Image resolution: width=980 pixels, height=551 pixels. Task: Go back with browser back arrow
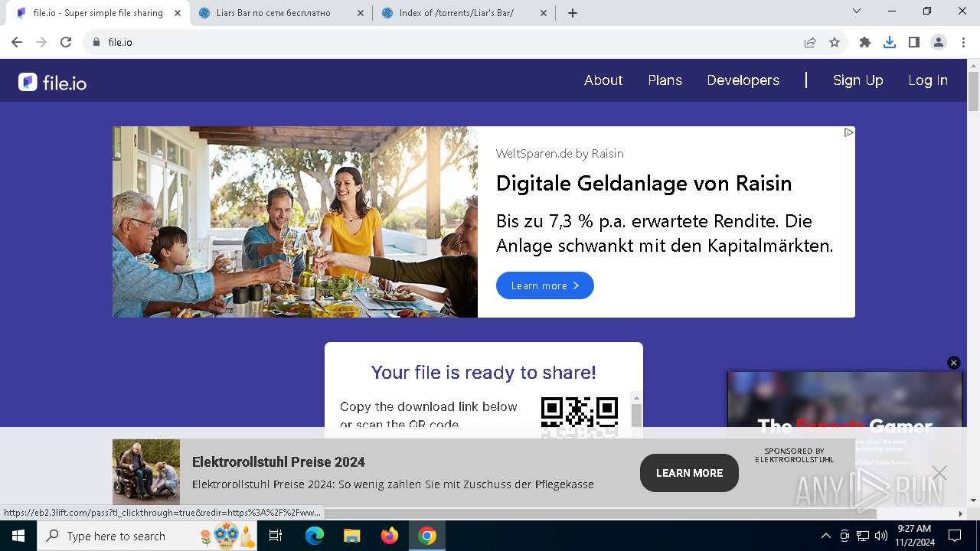coord(17,42)
